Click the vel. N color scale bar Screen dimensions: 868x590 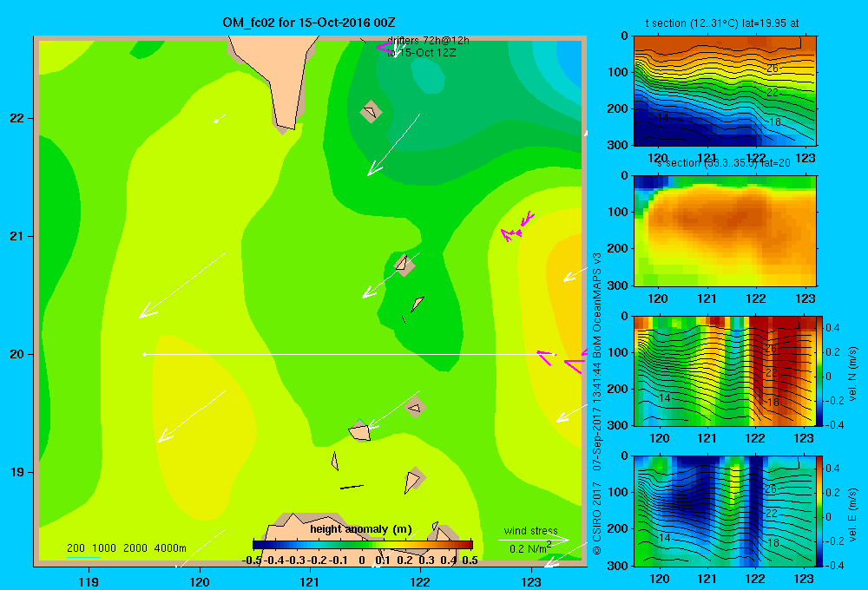[x=820, y=370]
